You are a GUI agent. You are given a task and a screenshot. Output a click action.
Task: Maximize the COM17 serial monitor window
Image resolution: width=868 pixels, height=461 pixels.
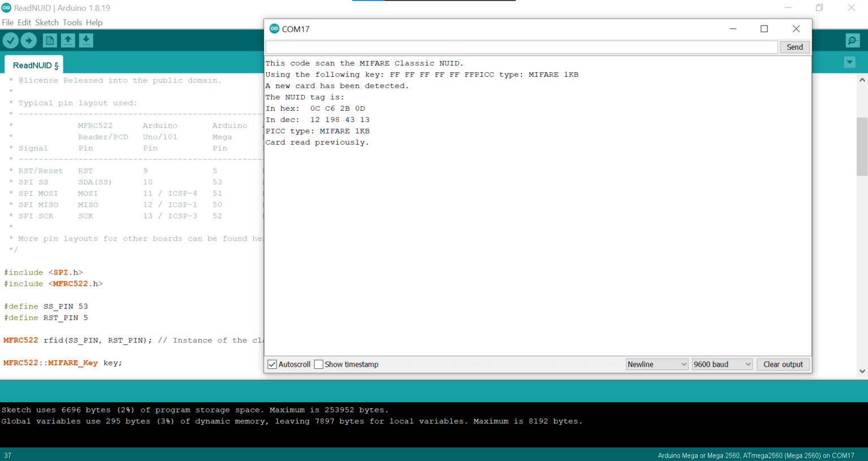pos(764,29)
